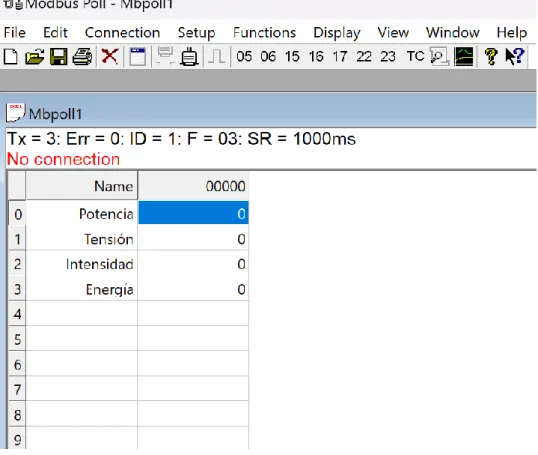
Task: Select function 05 write single coil
Action: point(244,56)
